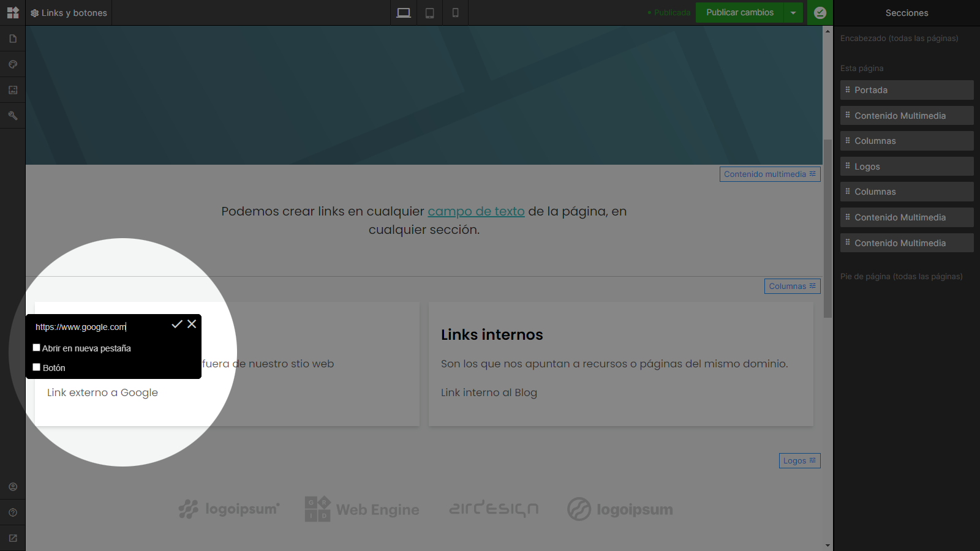980x551 pixels.
Task: Click the Publicar cambios button
Action: click(x=740, y=13)
